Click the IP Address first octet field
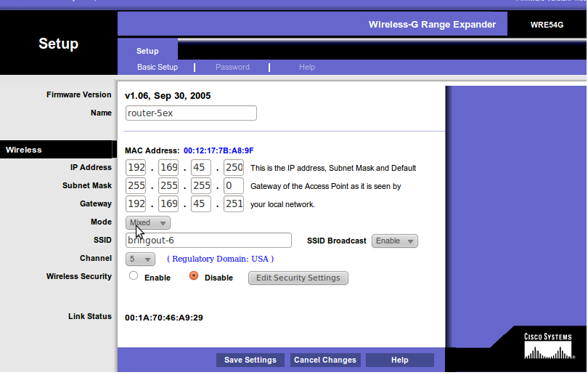The image size is (588, 375). pos(136,167)
